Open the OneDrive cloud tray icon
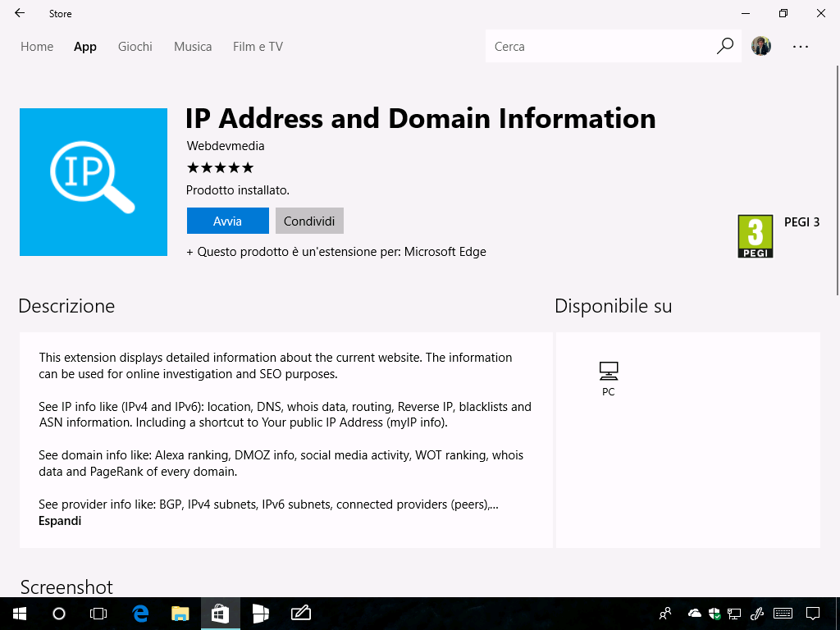840x630 pixels. point(694,613)
